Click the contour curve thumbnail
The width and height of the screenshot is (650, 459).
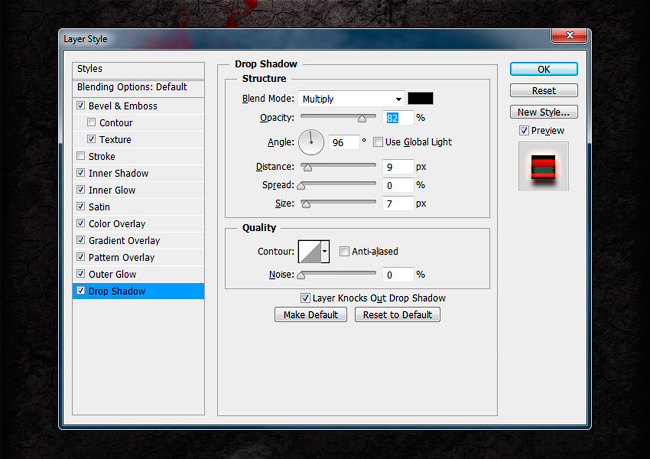[x=310, y=251]
